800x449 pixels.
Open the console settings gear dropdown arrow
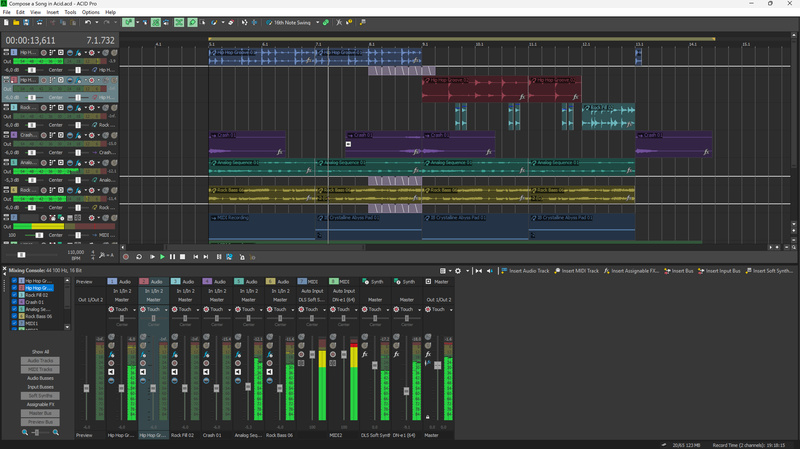pyautogui.click(x=465, y=271)
